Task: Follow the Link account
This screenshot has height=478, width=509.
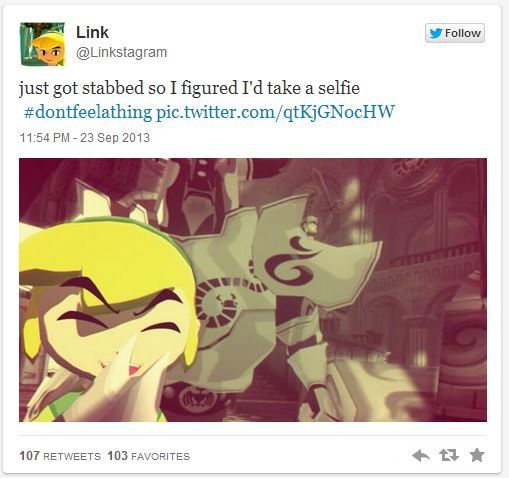Action: click(x=455, y=33)
